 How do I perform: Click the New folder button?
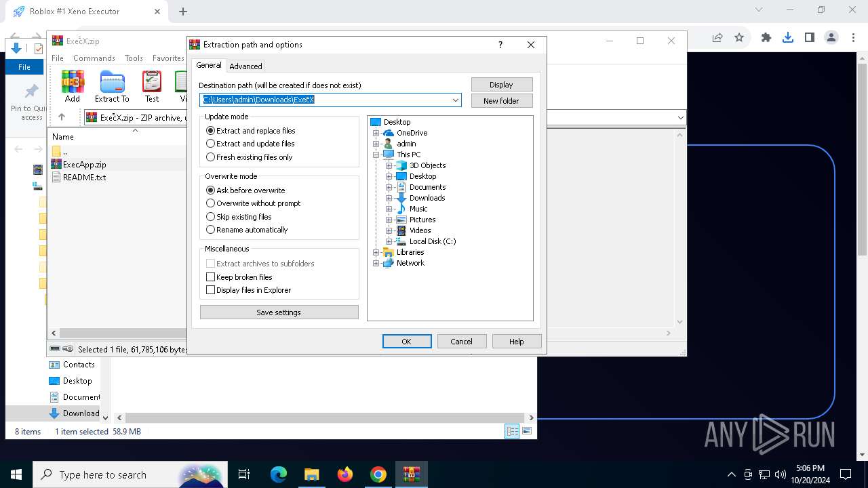(502, 101)
